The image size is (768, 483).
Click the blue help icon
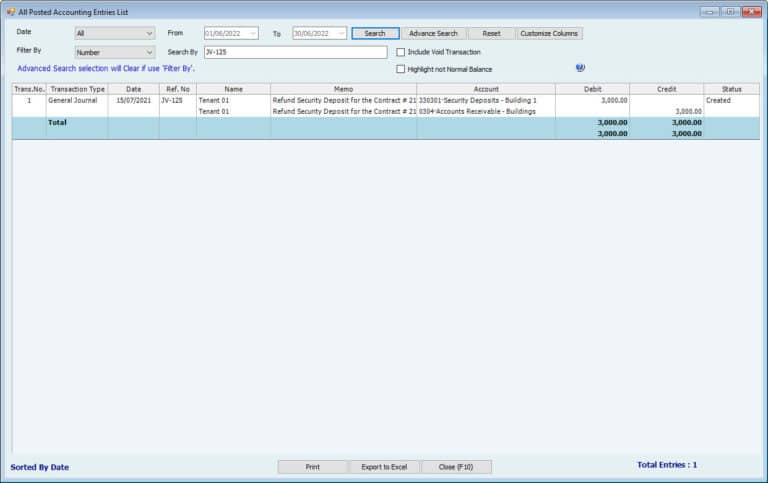580,68
